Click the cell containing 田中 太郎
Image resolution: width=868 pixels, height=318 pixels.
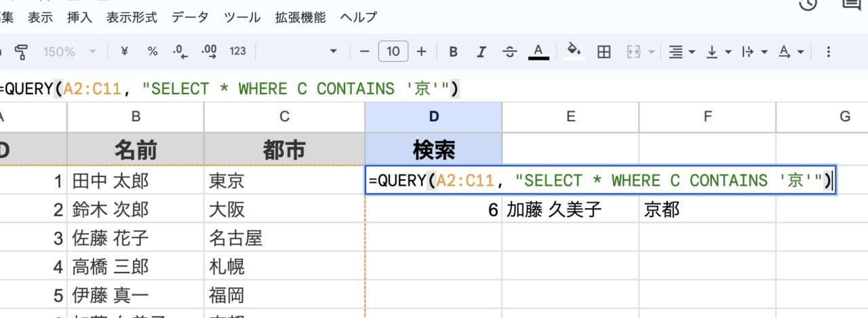(x=136, y=181)
